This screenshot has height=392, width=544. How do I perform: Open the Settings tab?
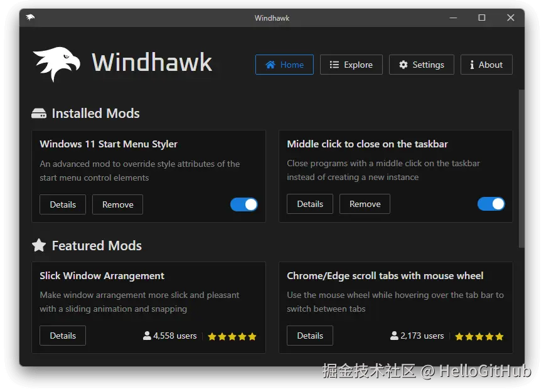tap(422, 65)
